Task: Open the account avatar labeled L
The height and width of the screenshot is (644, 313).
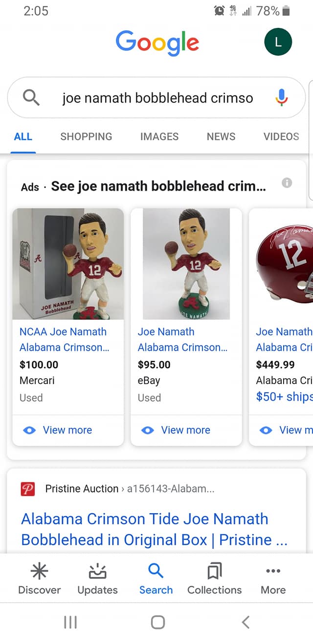Action: [x=278, y=42]
